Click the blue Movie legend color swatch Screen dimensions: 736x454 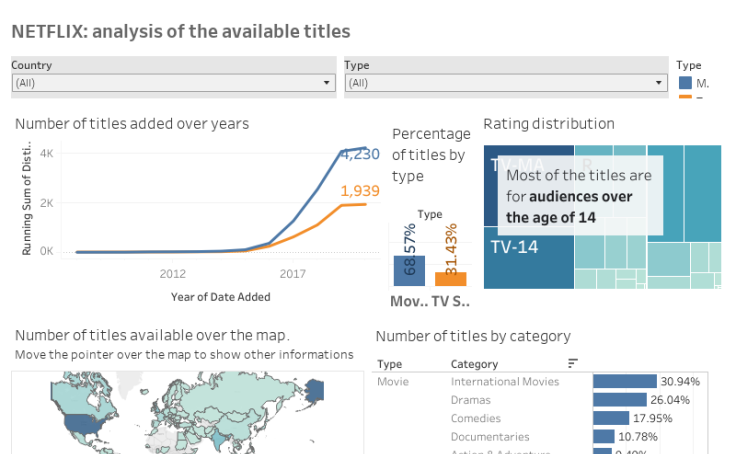click(x=685, y=83)
